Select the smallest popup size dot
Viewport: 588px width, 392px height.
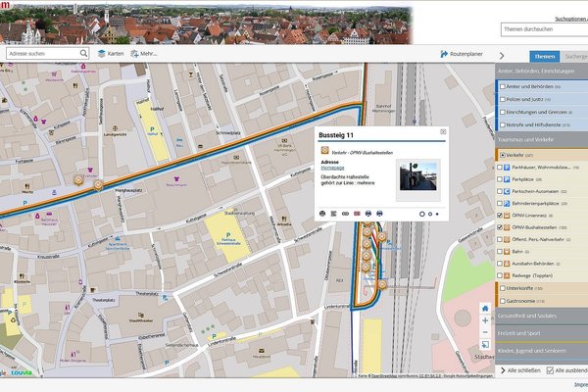437,214
